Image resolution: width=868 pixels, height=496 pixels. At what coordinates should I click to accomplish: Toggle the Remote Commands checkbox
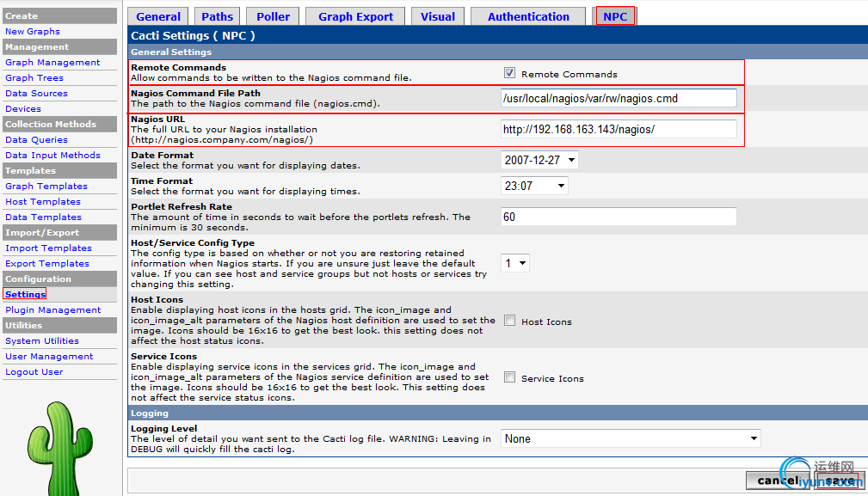509,73
